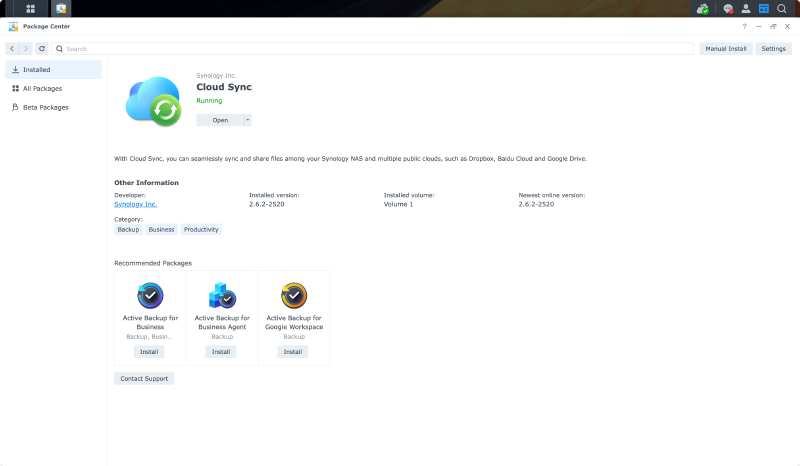Open the user account options icon

coord(746,8)
